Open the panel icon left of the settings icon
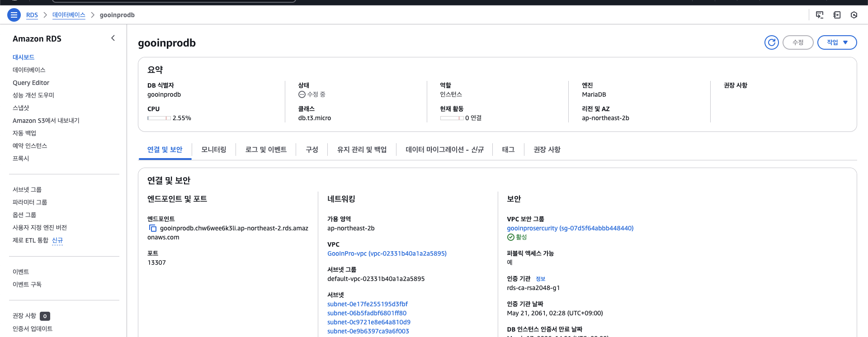Screen dimensions: 868x337 837,15
